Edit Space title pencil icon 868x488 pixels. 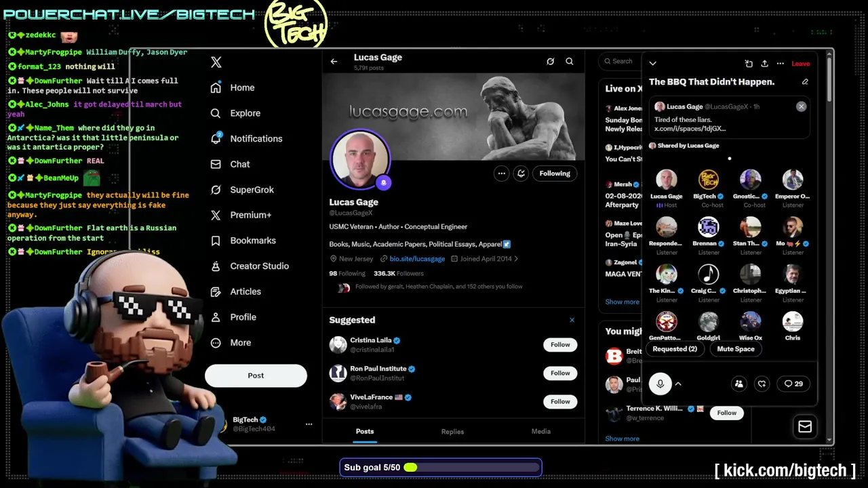pos(805,82)
